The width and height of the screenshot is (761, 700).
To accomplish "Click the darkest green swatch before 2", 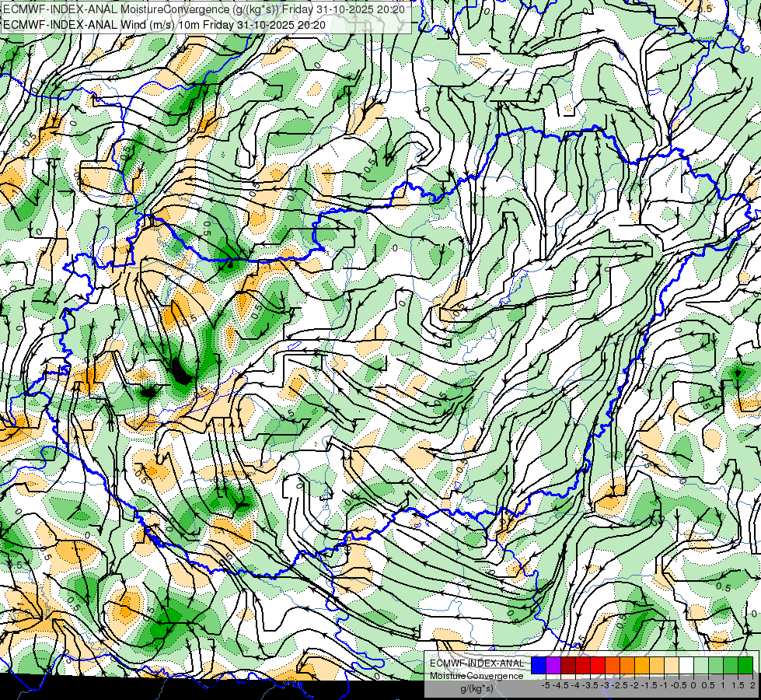I will (x=745, y=665).
